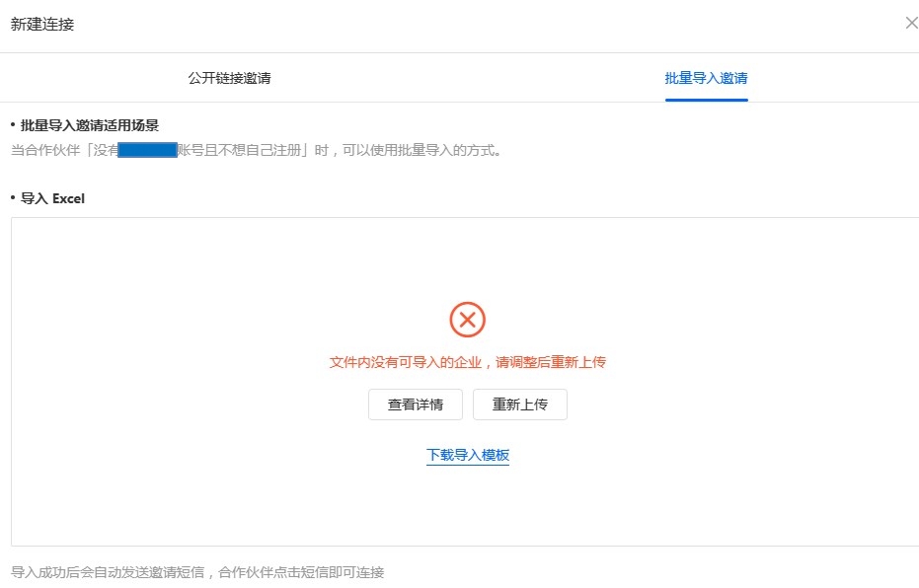Click the 批量导入邀请适用场景 heading

pos(90,125)
